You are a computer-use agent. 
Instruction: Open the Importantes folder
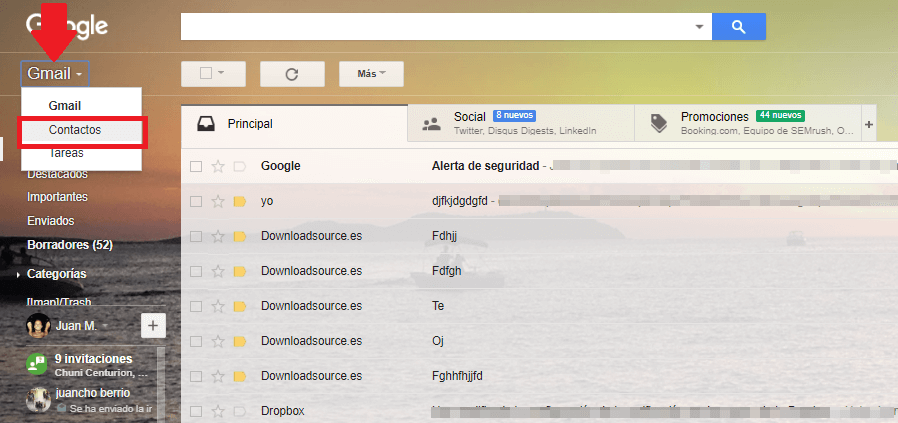tap(57, 197)
